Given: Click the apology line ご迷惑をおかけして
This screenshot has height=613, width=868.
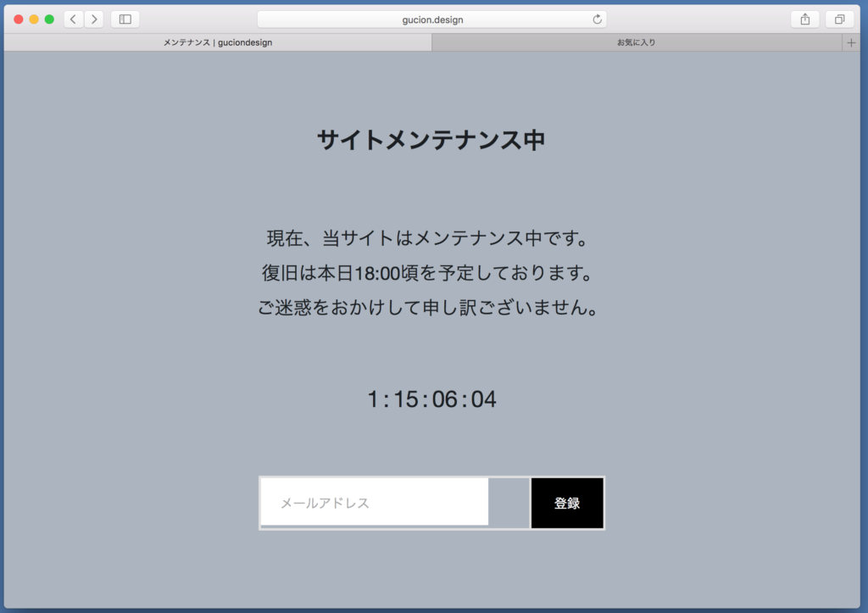Looking at the screenshot, I should (427, 308).
